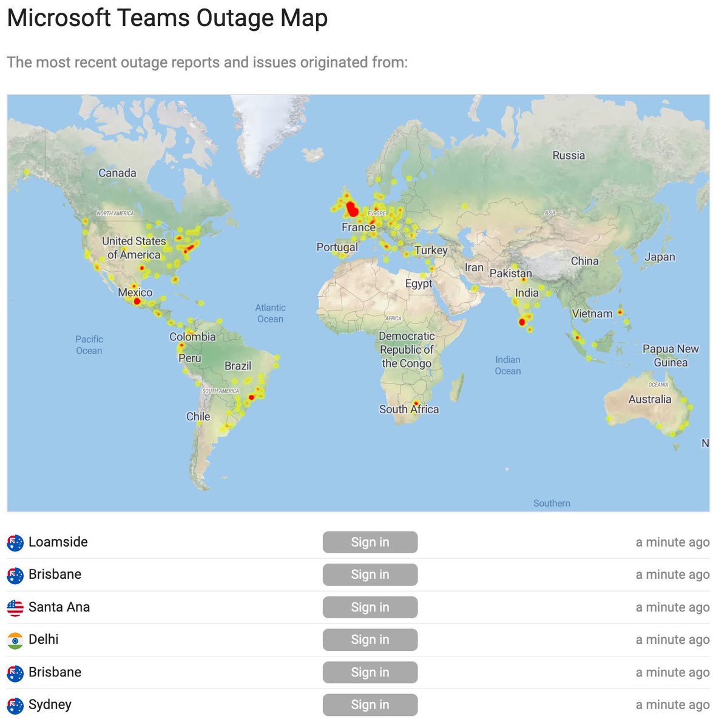
Task: Click the Turkey label on the map
Action: point(431,251)
